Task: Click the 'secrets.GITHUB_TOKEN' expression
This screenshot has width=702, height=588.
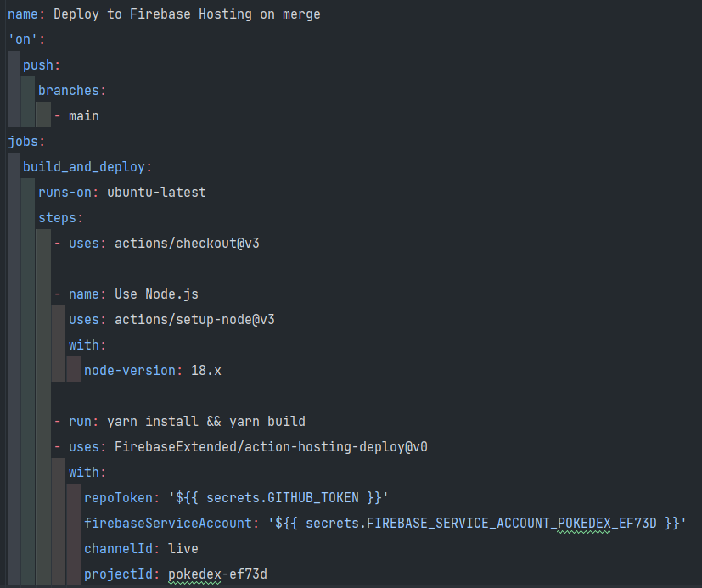Action: click(x=282, y=498)
